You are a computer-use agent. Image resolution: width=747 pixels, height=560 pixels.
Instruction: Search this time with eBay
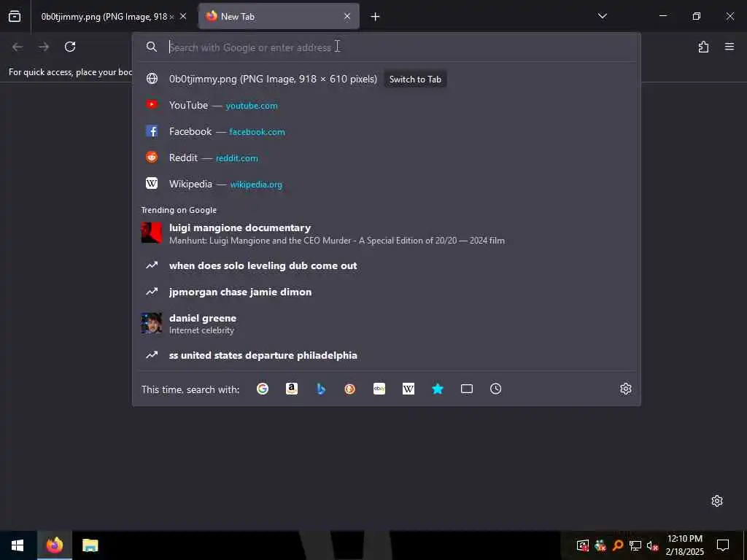coord(379,389)
